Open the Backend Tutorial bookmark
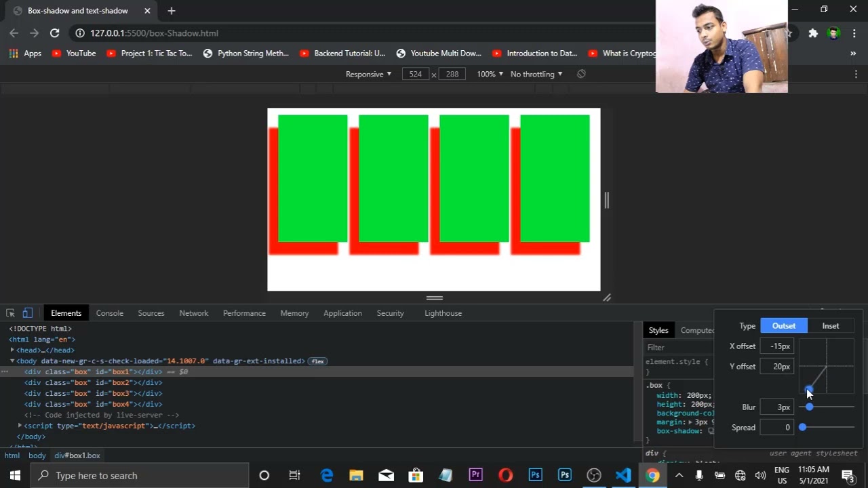The image size is (868, 488). [342, 54]
